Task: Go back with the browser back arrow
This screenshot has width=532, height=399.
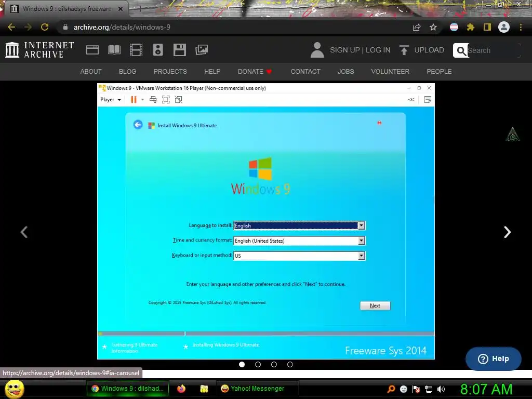Action: [x=11, y=27]
